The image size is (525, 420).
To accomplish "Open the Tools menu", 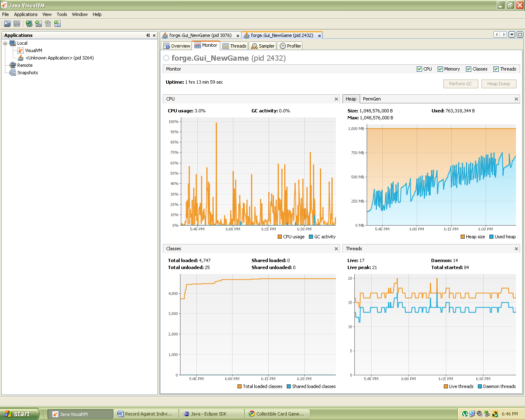I will [62, 14].
